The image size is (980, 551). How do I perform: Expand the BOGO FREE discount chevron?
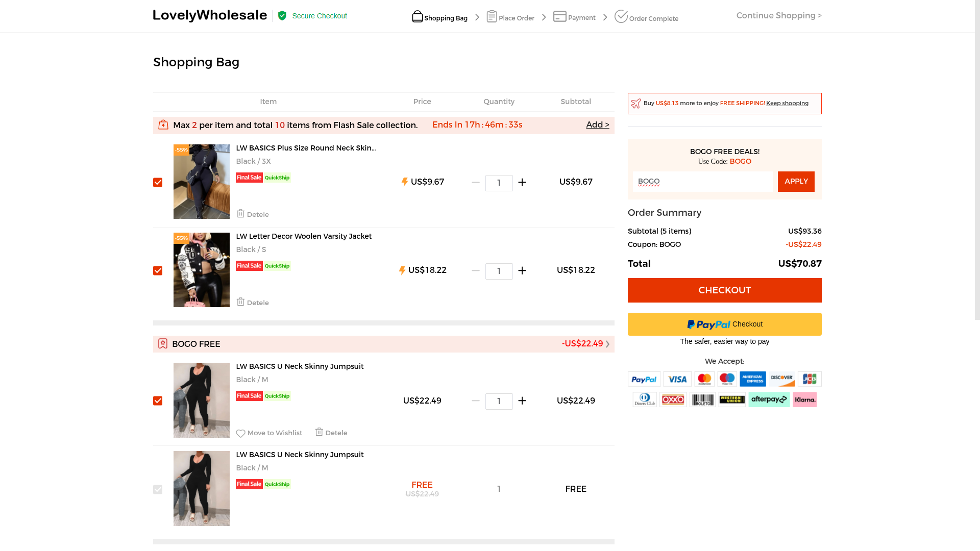click(607, 344)
